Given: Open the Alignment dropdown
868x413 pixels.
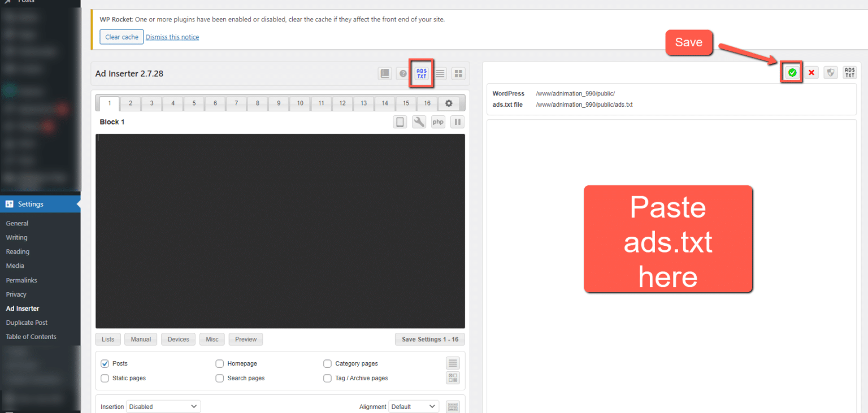Looking at the screenshot, I should tap(413, 406).
